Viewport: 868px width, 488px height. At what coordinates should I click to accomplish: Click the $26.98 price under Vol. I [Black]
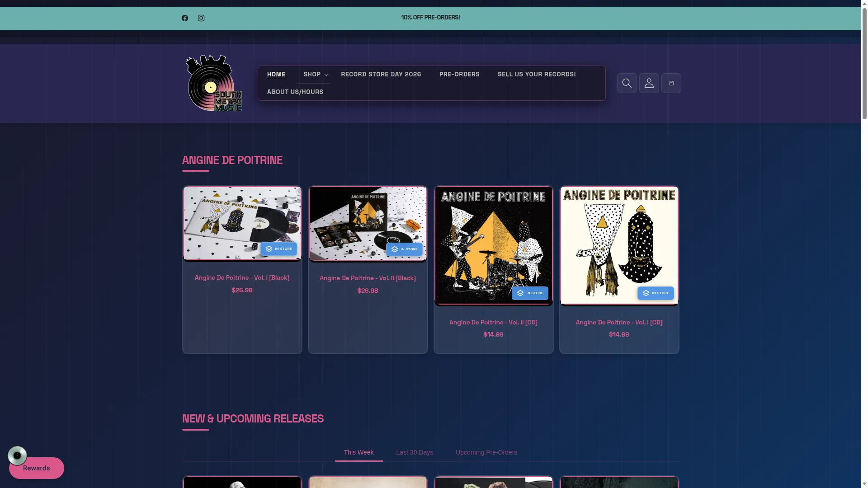(242, 291)
